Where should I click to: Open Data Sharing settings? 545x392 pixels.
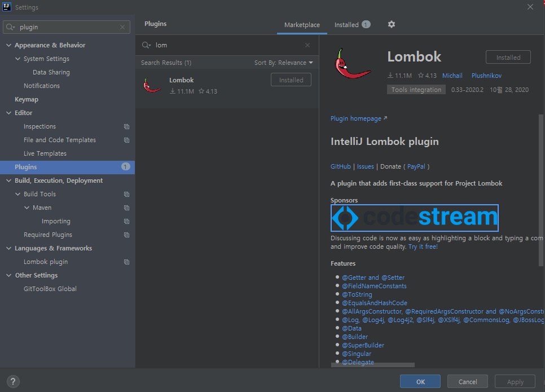click(x=51, y=72)
